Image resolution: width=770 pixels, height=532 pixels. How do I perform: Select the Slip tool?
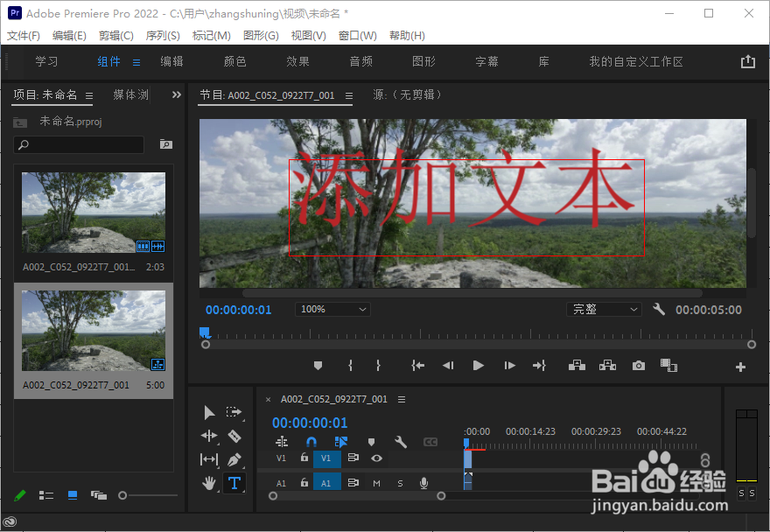pyautogui.click(x=209, y=459)
